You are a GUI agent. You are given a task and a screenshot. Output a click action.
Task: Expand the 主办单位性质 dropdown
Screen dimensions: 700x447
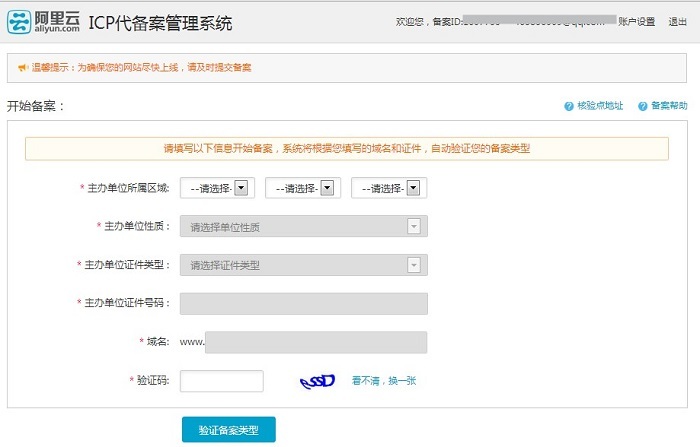point(304,226)
